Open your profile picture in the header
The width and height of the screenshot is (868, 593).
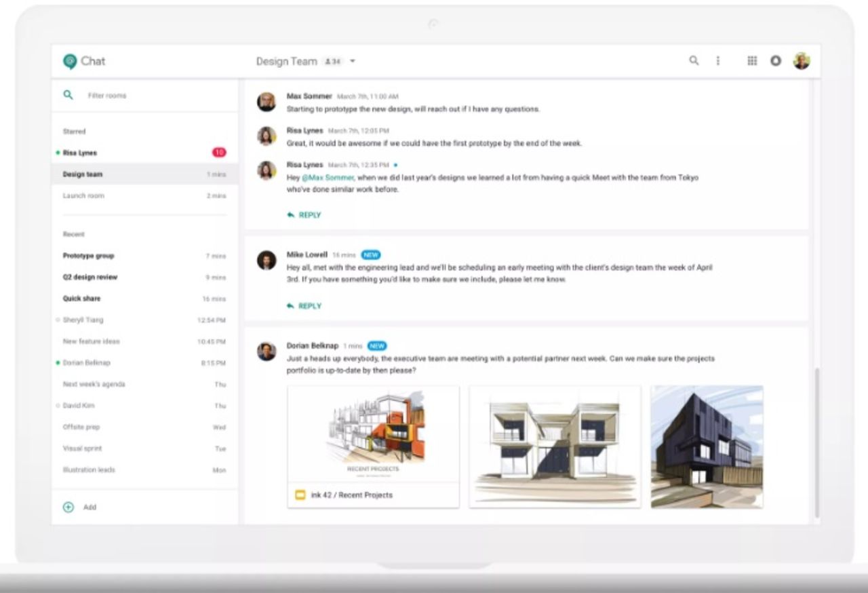tap(802, 60)
